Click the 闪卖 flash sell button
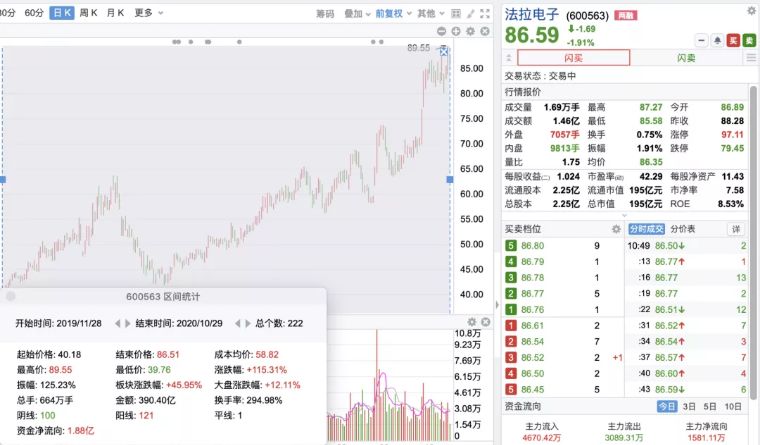Screen dimensions: 760x445 click(686, 58)
